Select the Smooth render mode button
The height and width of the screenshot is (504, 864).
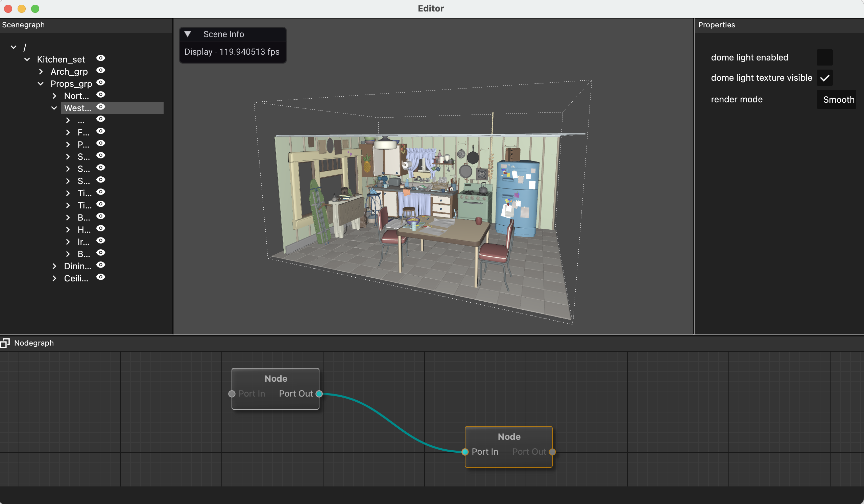[x=838, y=100]
